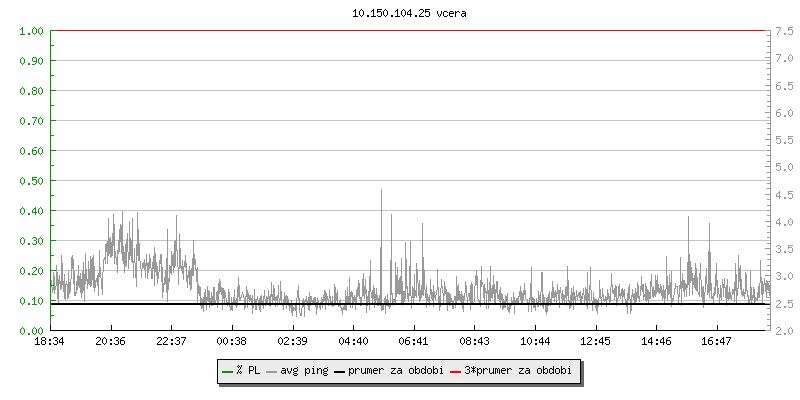Click the black prumer za obdobi legend swatch
The image size is (800, 400).
point(340,371)
